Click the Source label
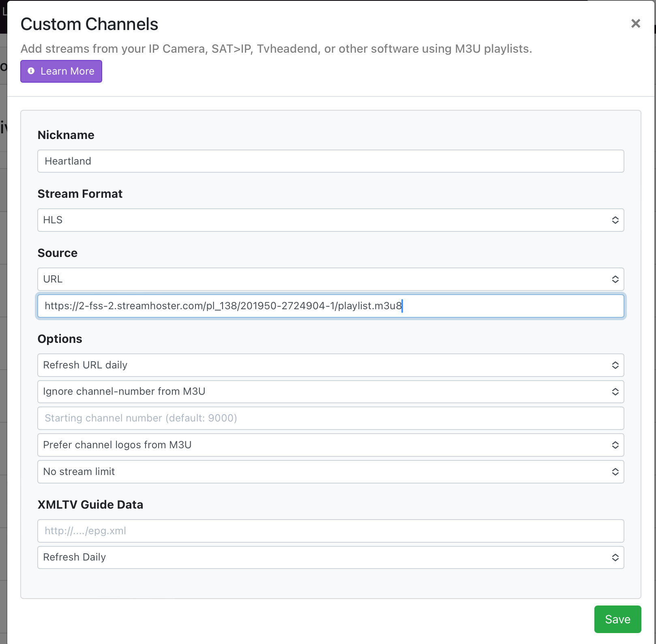 tap(57, 253)
